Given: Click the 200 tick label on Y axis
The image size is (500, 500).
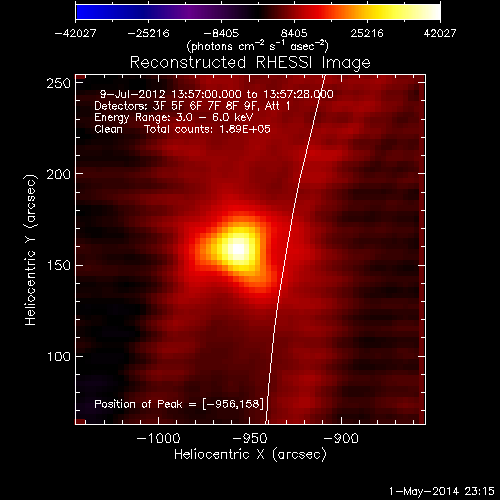Looking at the screenshot, I should pyautogui.click(x=59, y=174).
